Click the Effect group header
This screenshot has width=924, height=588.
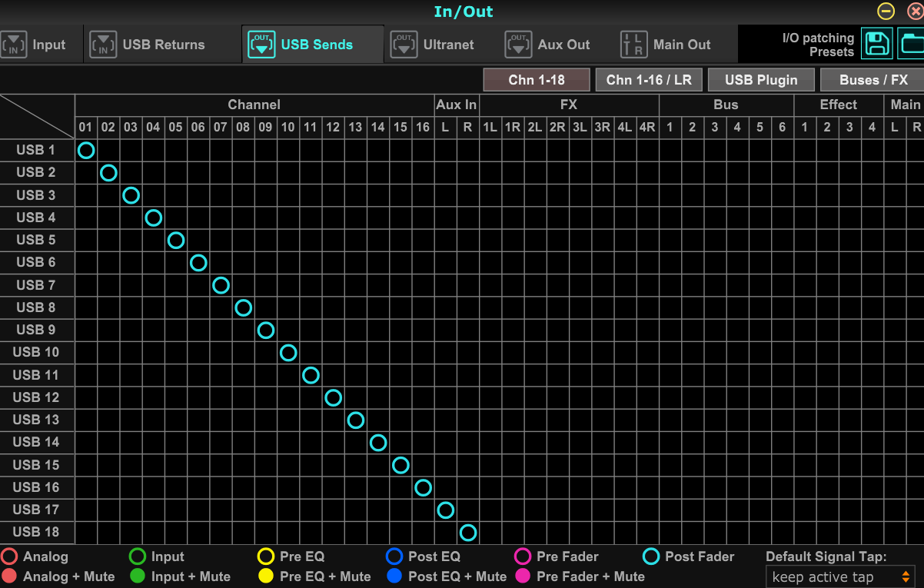(x=838, y=105)
